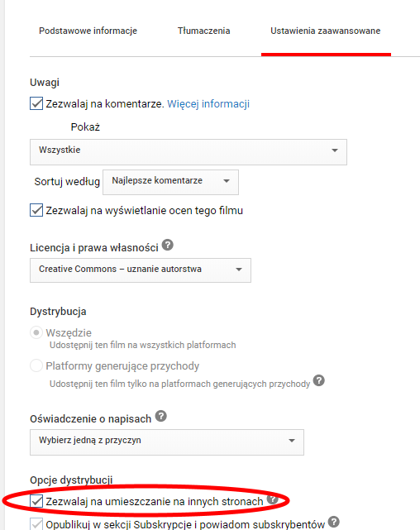Open help icon beside Licencja i prawa własności
This screenshot has height=530, width=420.
[168, 245]
